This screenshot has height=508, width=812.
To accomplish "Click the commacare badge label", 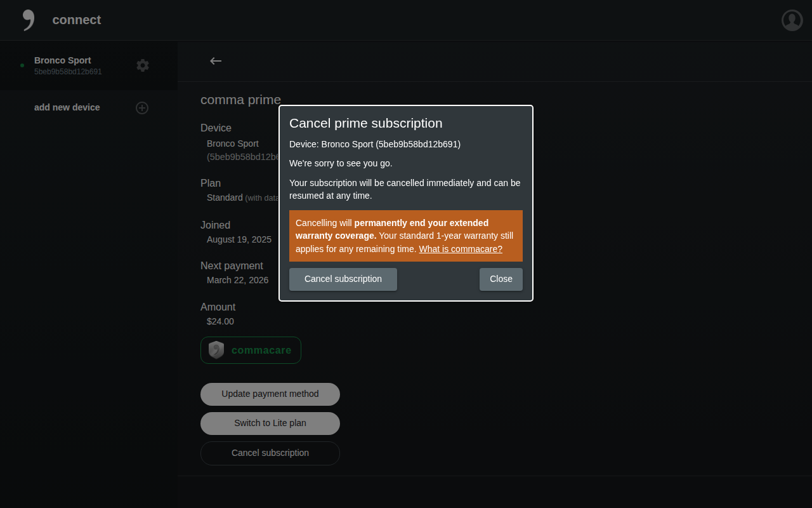I will [x=261, y=350].
